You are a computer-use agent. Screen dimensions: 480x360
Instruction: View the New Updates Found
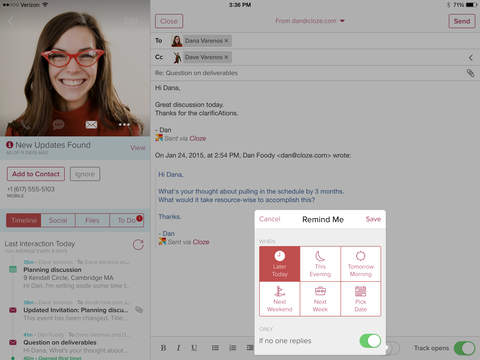tap(138, 148)
